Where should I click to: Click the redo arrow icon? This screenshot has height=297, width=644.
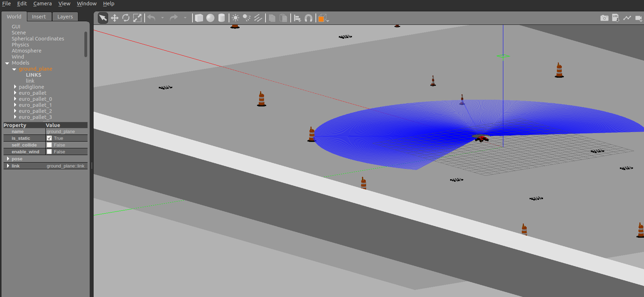pyautogui.click(x=174, y=17)
